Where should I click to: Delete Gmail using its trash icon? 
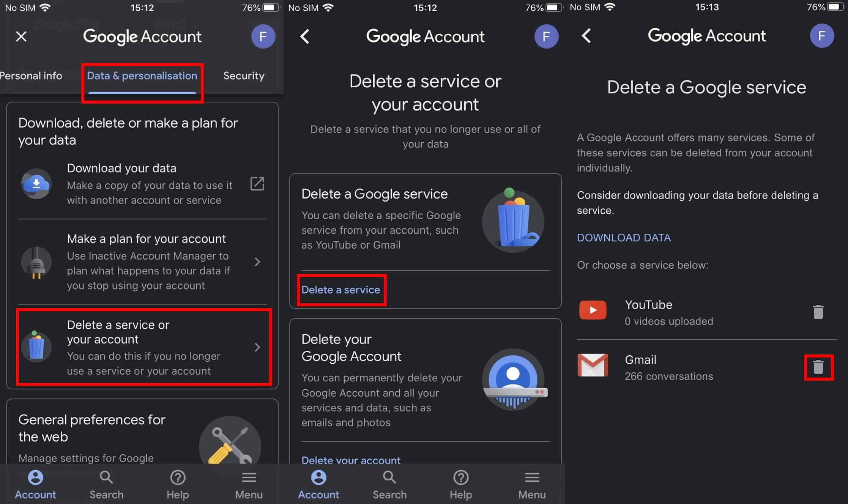tap(818, 367)
